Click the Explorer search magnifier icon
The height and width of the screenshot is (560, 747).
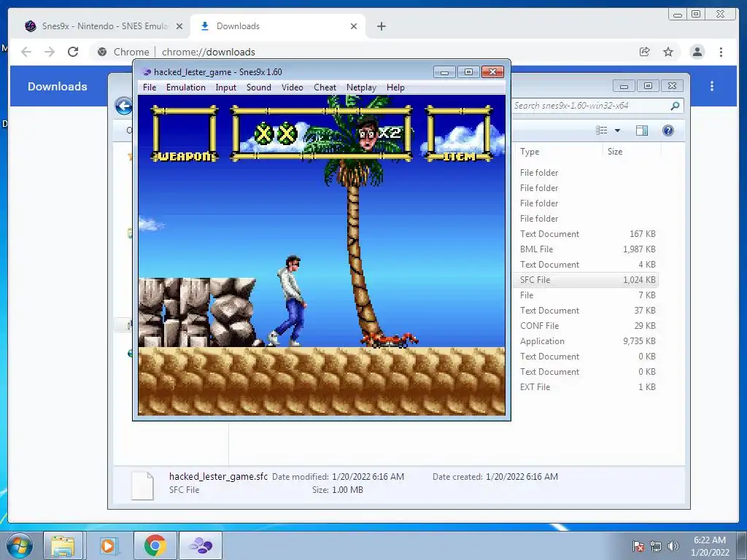[x=675, y=106]
